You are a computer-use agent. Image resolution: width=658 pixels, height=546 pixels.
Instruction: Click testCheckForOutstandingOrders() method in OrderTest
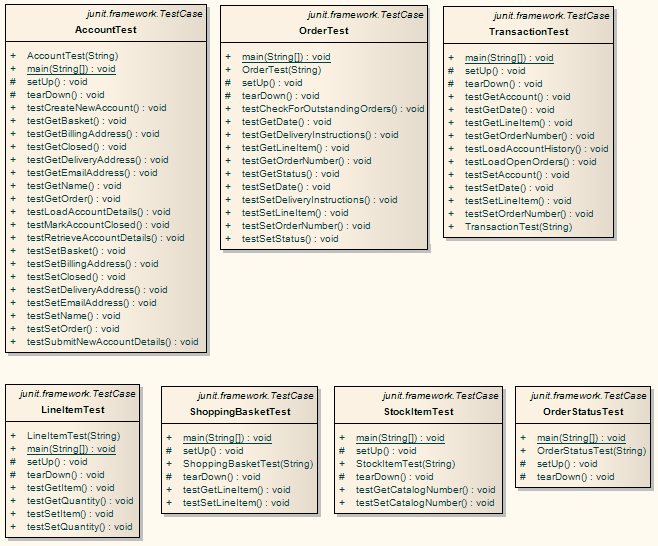[x=333, y=109]
